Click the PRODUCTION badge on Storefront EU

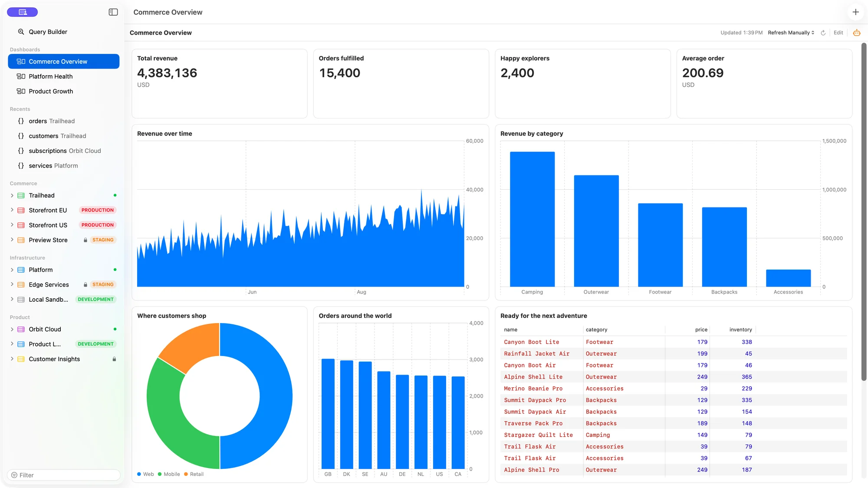click(x=98, y=210)
